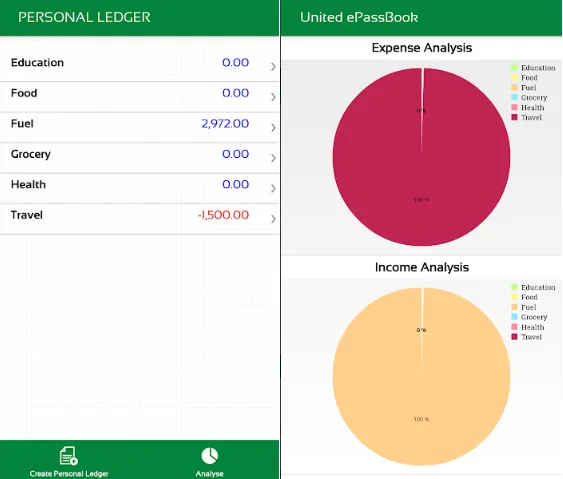Click Fuel swatch in Income Analysis legend

(514, 307)
